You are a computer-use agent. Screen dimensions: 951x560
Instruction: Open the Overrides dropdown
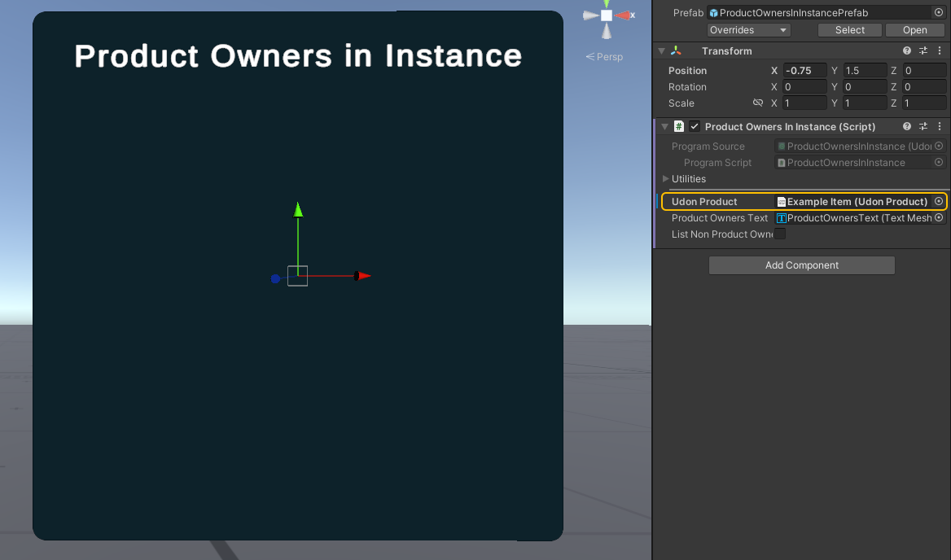point(748,29)
